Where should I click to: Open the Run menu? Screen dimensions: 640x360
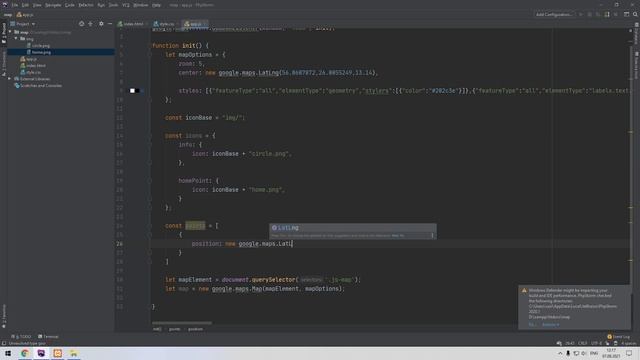point(101,5)
